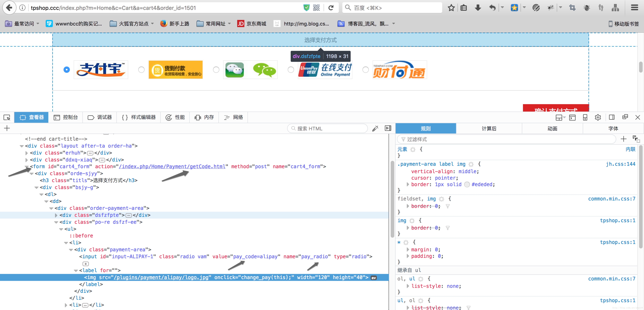Viewport: 644px width, 310px height.
Task: Click the eyedropper icon near HTML search
Action: point(375,128)
